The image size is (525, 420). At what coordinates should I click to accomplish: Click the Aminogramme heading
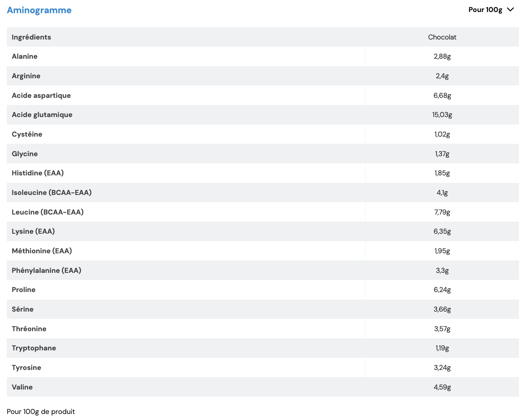pos(39,10)
